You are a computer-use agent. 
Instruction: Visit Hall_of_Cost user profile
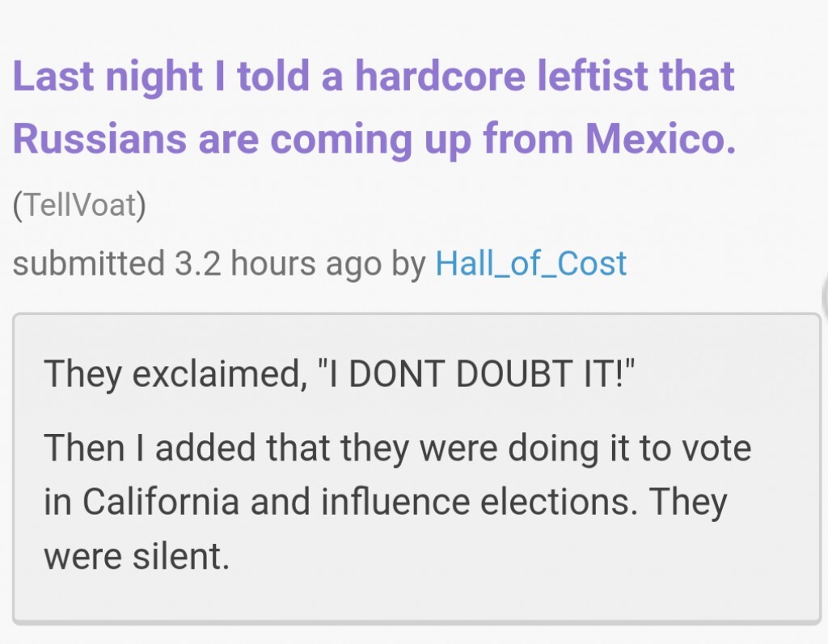point(530,263)
